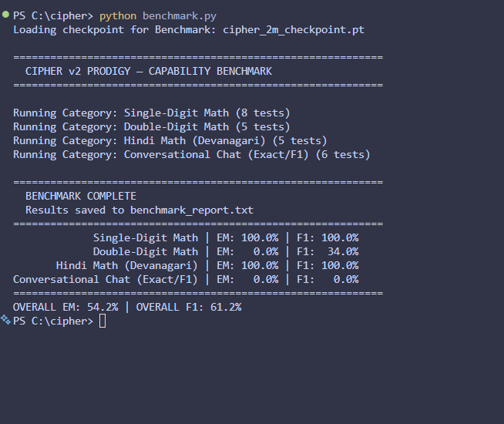Click the 'BENCHMARK COMPLETE' text

81,196
